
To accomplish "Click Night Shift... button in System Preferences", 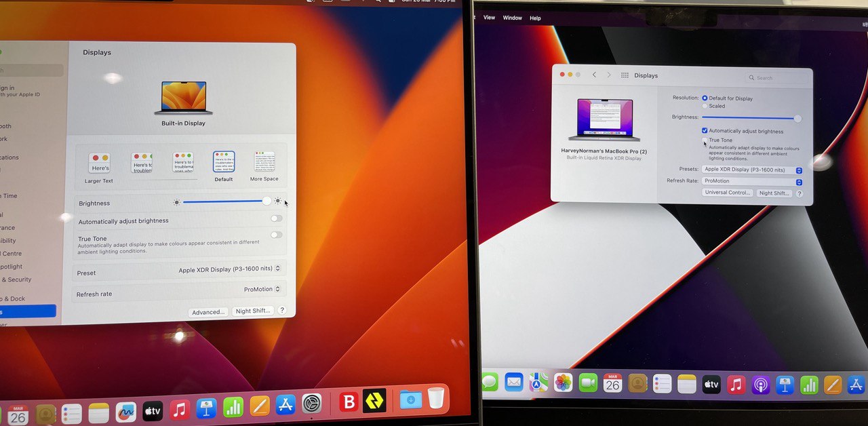I will coord(774,193).
